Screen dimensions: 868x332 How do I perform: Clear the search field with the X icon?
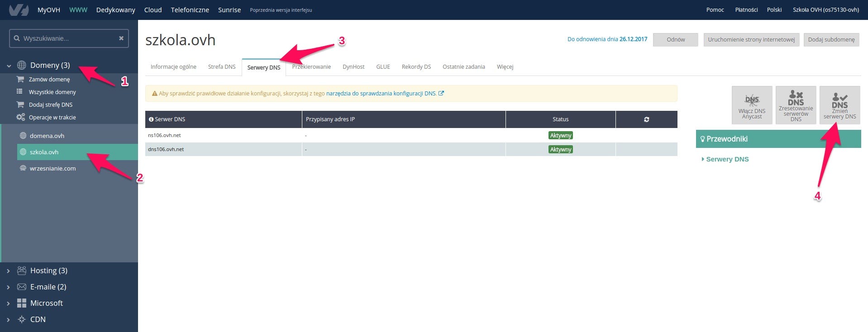[x=121, y=38]
